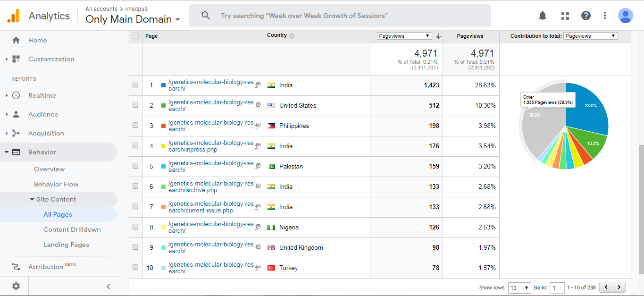644x296 pixels.
Task: Remove Country dimension with the x icon
Action: click(x=292, y=36)
